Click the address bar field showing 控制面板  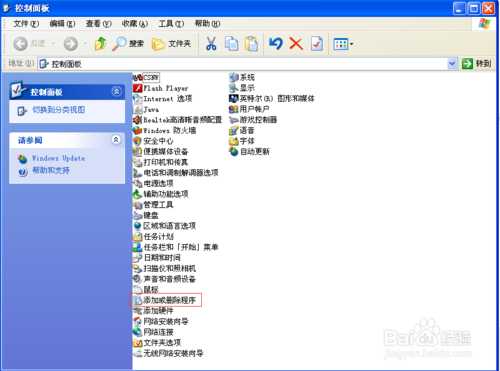(243, 64)
